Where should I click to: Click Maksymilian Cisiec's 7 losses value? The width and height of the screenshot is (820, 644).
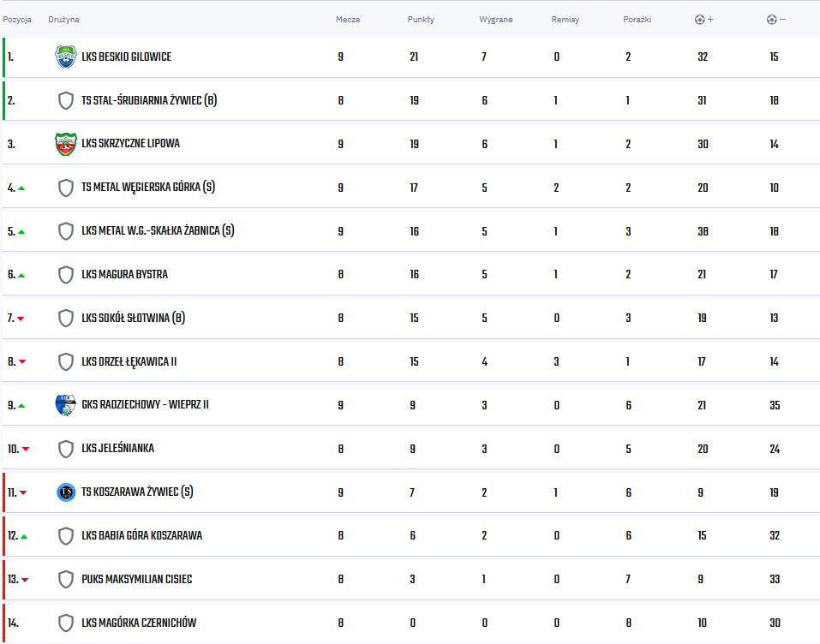pyautogui.click(x=628, y=580)
